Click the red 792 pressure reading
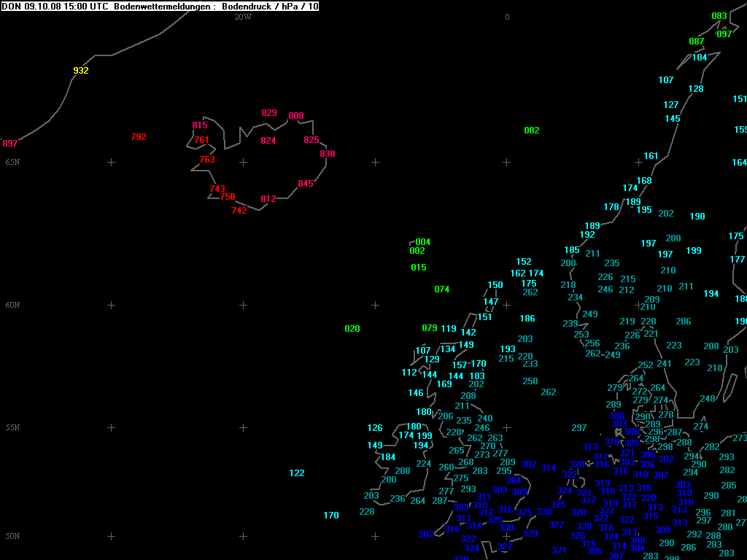The height and width of the screenshot is (560, 747). point(139,137)
